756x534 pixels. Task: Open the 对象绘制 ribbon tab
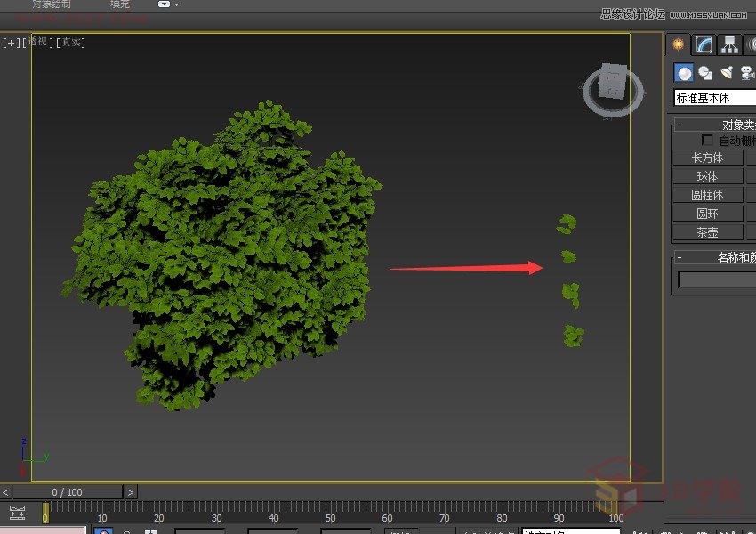(x=51, y=4)
